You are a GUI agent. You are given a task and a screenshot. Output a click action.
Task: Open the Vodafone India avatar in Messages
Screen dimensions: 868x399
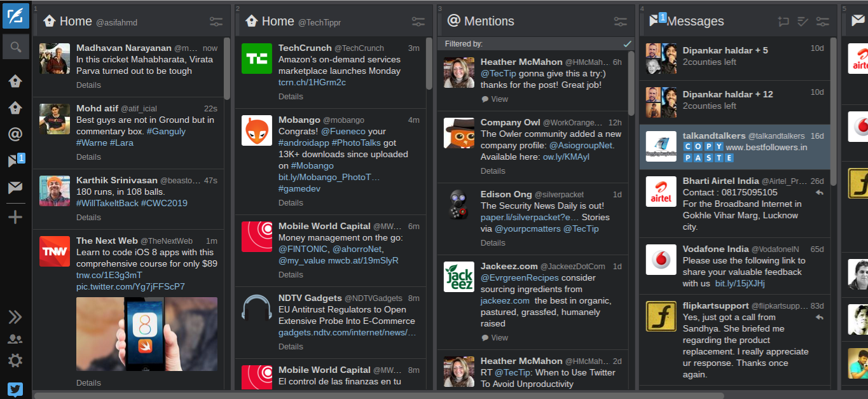pyautogui.click(x=661, y=260)
